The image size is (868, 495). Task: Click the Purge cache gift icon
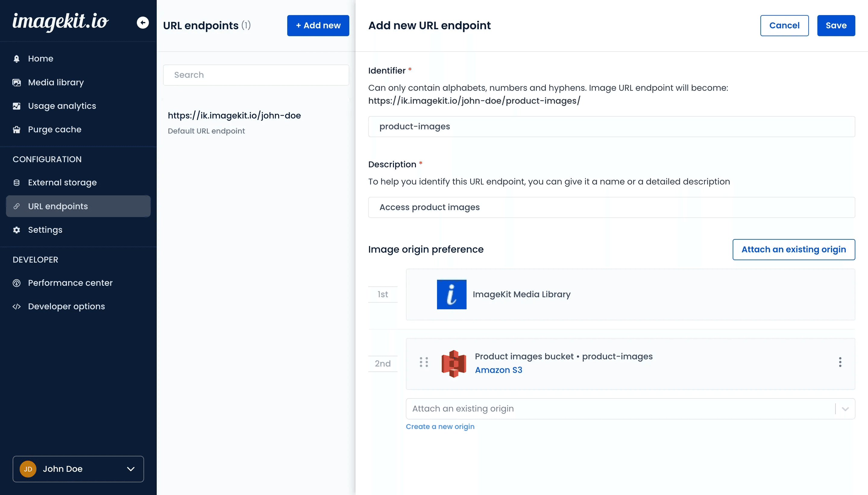pos(16,130)
